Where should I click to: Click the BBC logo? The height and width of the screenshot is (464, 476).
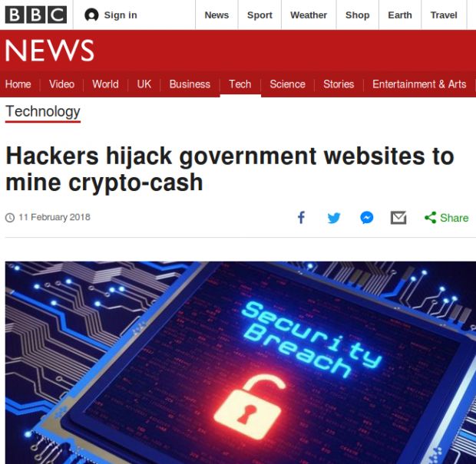tap(36, 15)
